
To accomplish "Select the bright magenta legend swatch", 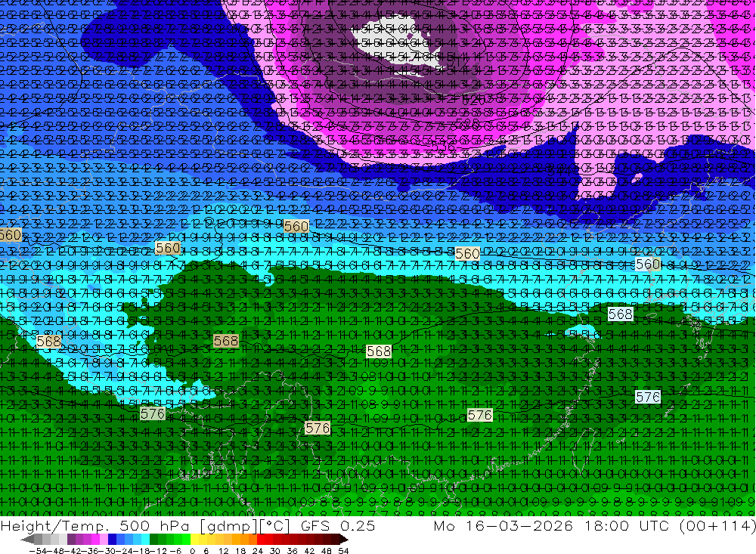I will pyautogui.click(x=96, y=540).
